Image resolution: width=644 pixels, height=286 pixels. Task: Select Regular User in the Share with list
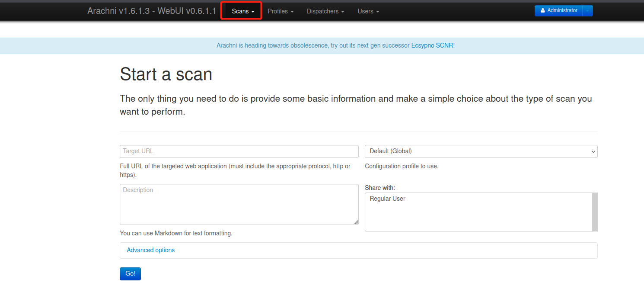click(388, 199)
